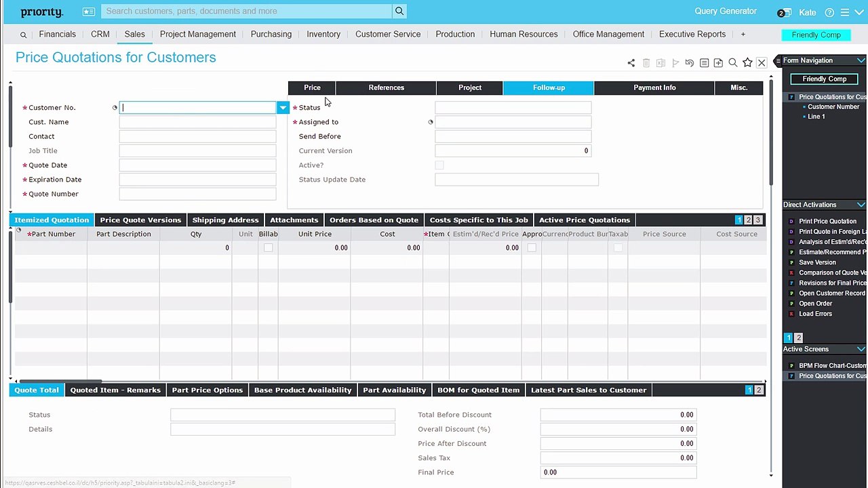868x488 pixels.
Task: Go to page 2 of lower subform tabs
Action: click(x=758, y=390)
